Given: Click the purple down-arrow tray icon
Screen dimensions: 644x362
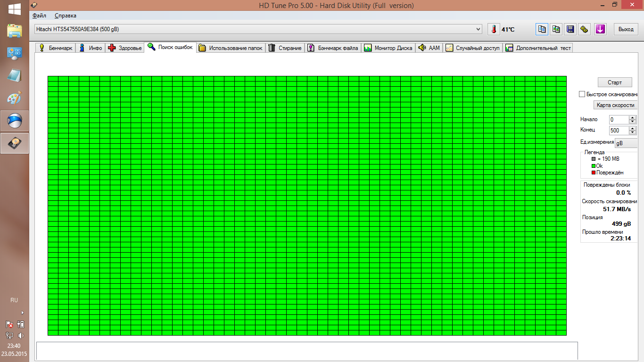Looking at the screenshot, I should click(x=600, y=29).
